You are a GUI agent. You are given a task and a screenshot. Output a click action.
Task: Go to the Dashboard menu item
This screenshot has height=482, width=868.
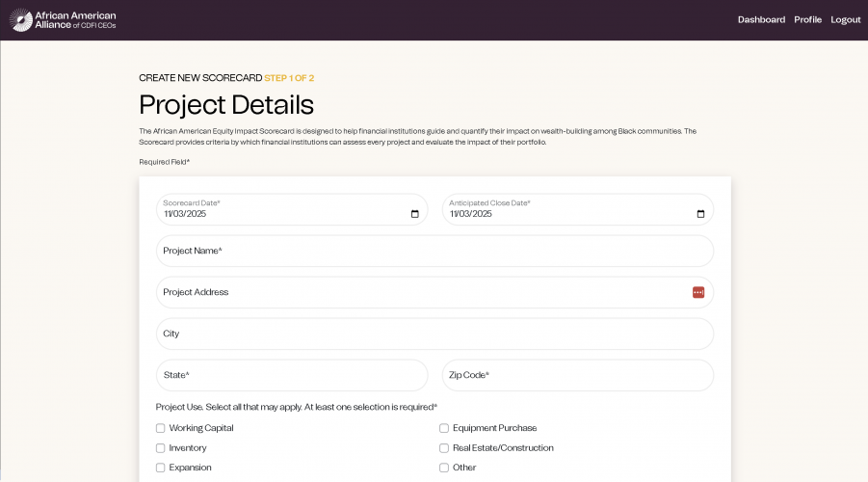click(x=761, y=20)
